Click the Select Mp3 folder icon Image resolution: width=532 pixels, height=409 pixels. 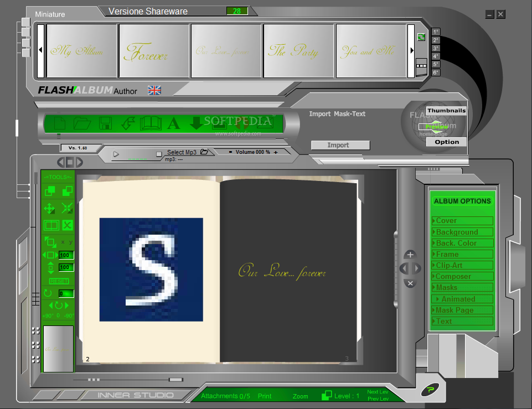click(x=204, y=152)
